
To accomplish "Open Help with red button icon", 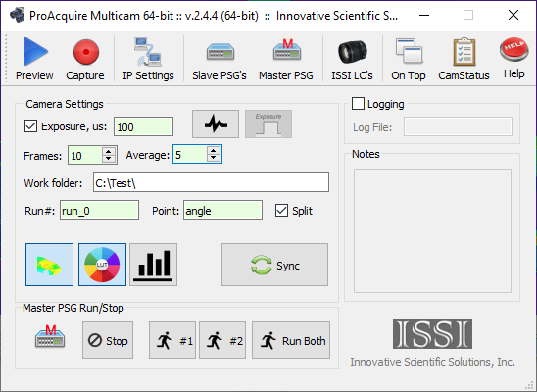I will click(x=514, y=58).
